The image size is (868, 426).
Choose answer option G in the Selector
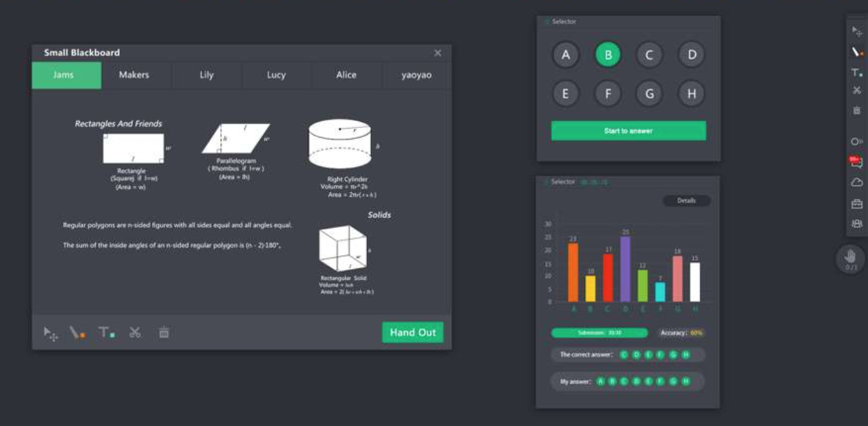[648, 94]
